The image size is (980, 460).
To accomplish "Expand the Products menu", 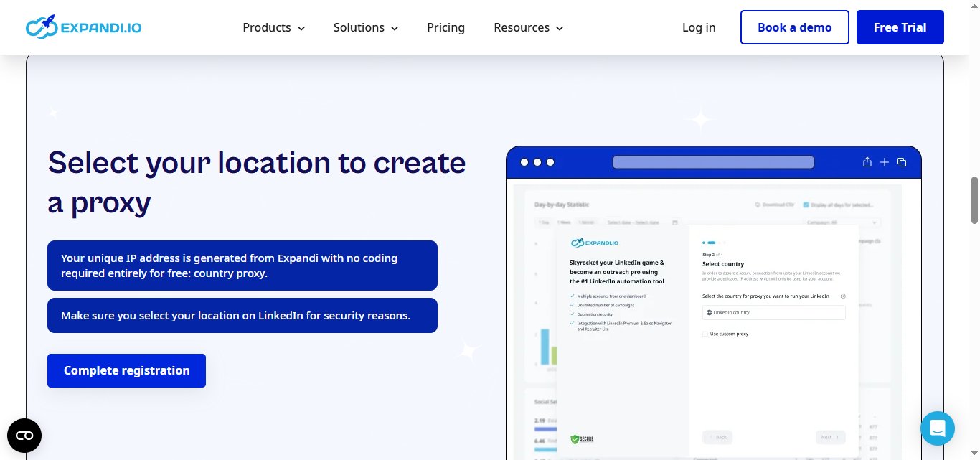I will click(x=273, y=27).
